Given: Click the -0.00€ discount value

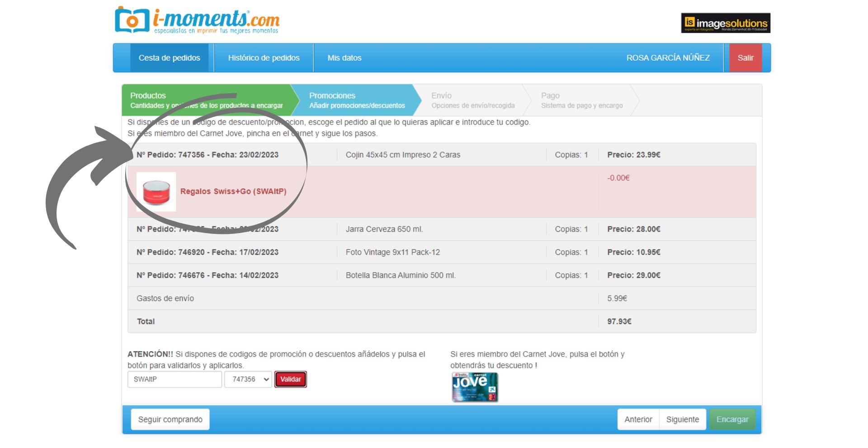Looking at the screenshot, I should pyautogui.click(x=618, y=178).
